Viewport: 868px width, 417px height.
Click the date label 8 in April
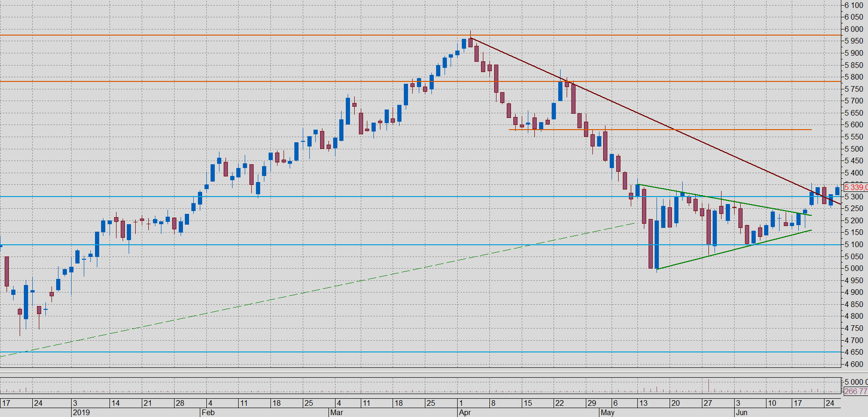[493, 403]
